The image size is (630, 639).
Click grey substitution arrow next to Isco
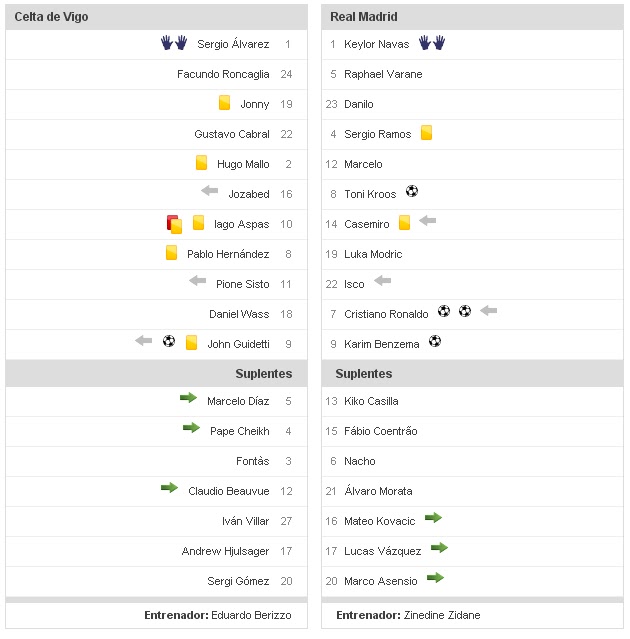[x=382, y=282]
